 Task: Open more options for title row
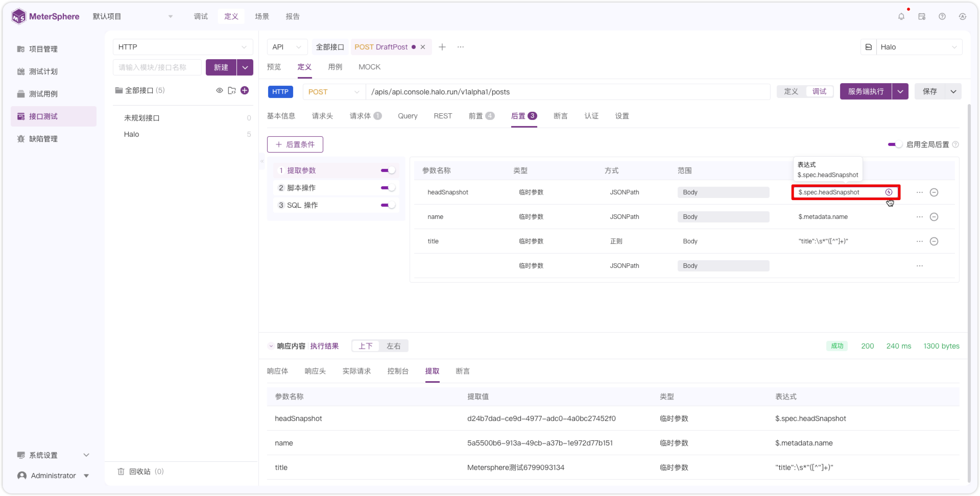920,241
